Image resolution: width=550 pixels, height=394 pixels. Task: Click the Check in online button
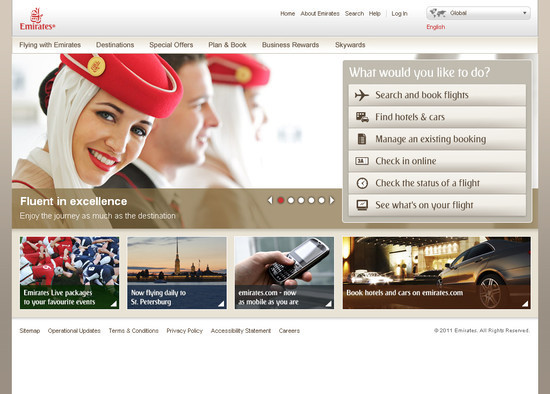click(437, 161)
